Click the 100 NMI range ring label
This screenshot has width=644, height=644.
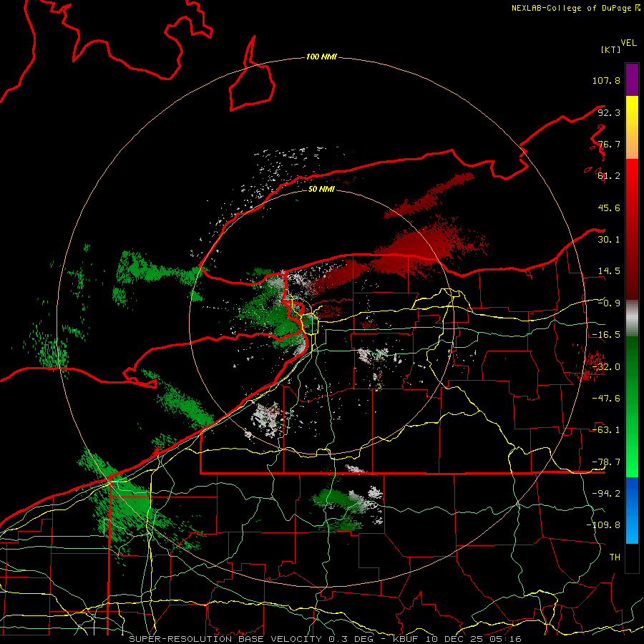pyautogui.click(x=321, y=57)
